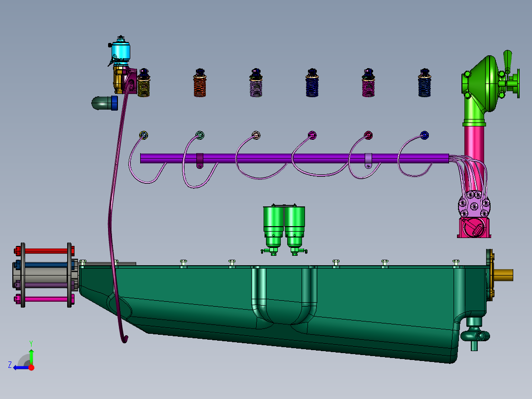Select the red rod on flange assembly
This screenshot has width=532, height=399.
point(45,251)
